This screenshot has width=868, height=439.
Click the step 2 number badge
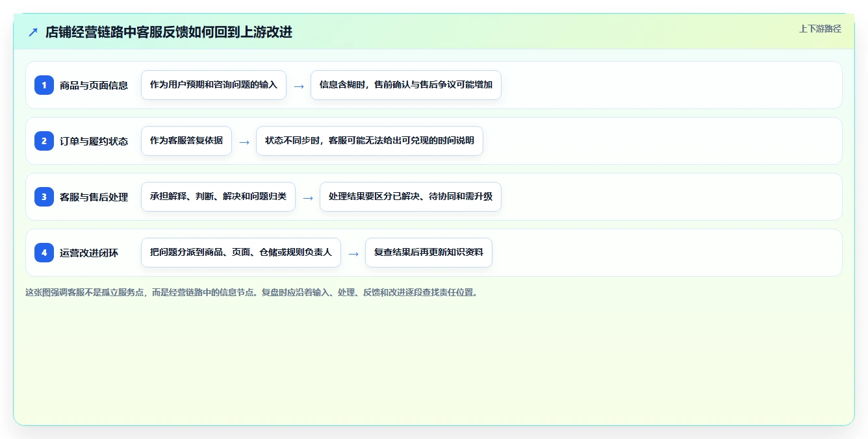coord(44,140)
